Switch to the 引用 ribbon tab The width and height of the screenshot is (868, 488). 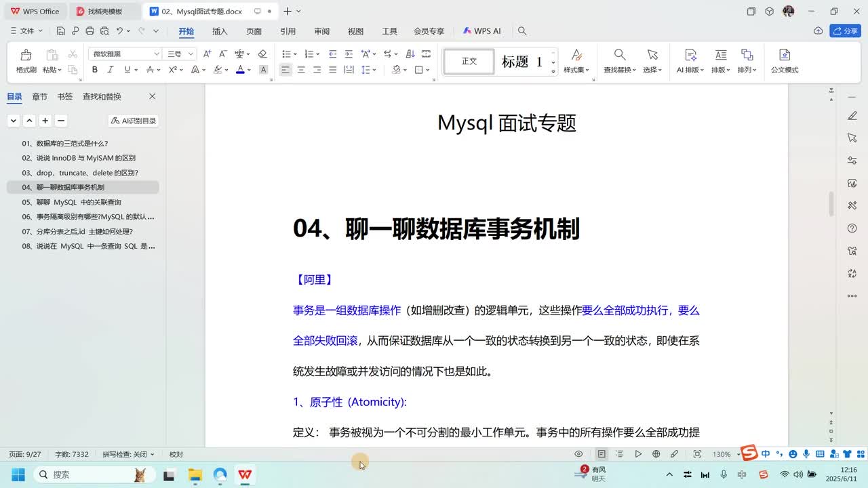tap(288, 31)
